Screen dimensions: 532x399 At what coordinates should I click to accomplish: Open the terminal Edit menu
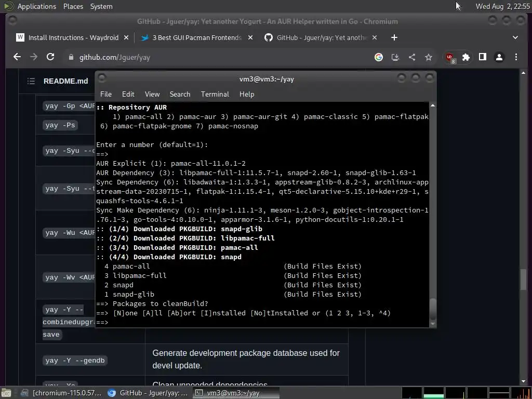[128, 94]
